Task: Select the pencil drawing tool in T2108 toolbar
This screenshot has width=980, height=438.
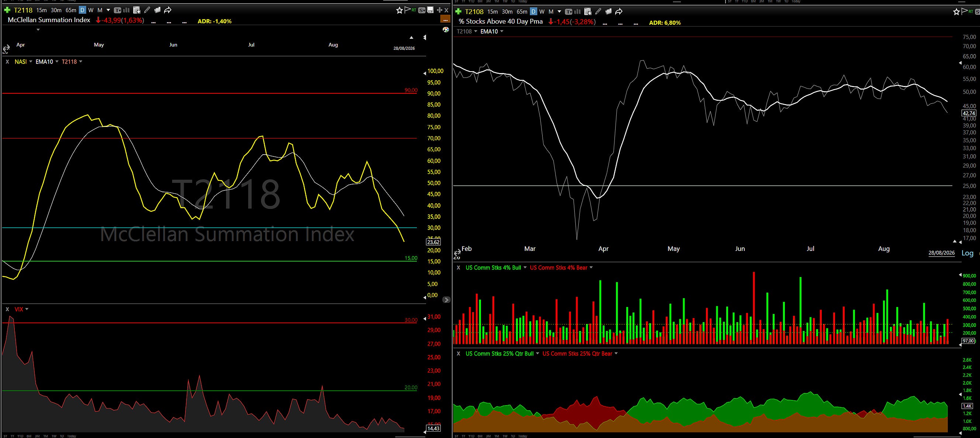Action: tap(598, 11)
